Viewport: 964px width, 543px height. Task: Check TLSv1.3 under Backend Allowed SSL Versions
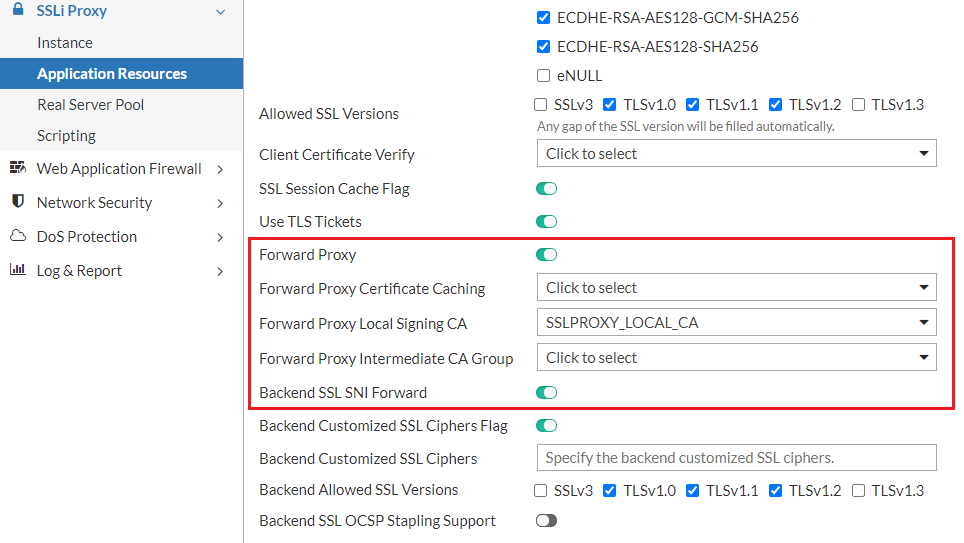pos(859,490)
